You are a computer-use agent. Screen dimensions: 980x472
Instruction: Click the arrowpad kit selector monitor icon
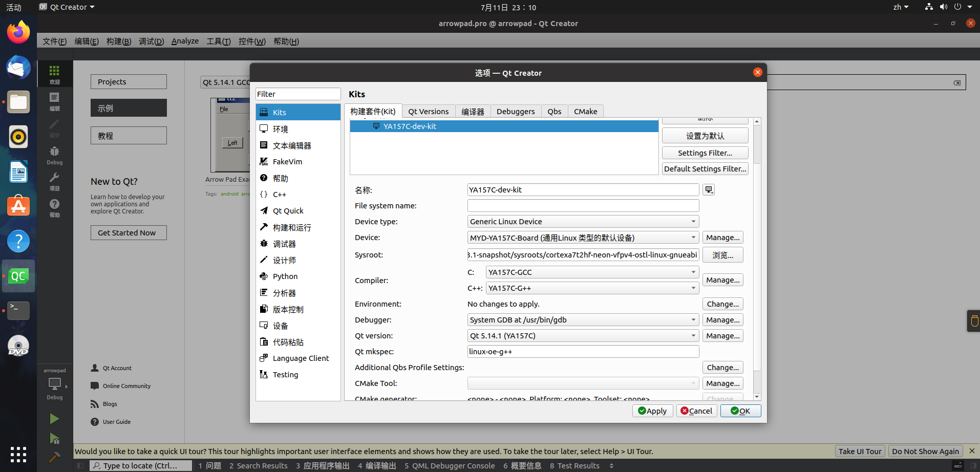point(54,384)
